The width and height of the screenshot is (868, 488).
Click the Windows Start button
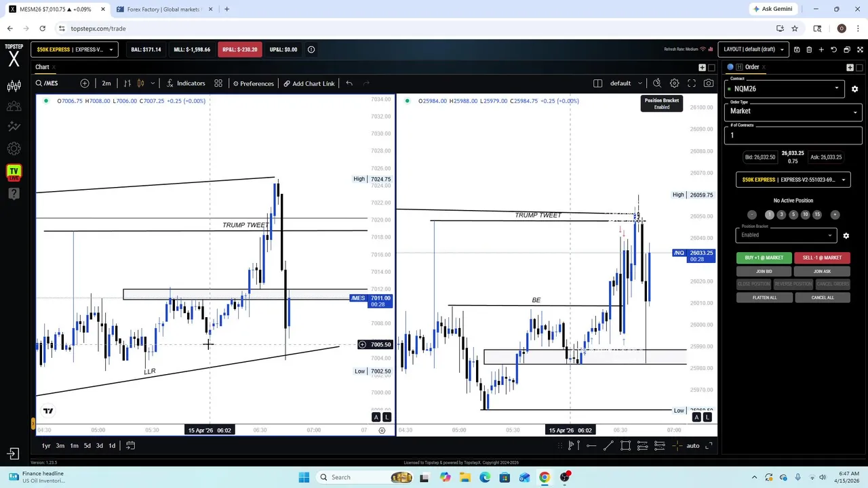point(304,477)
